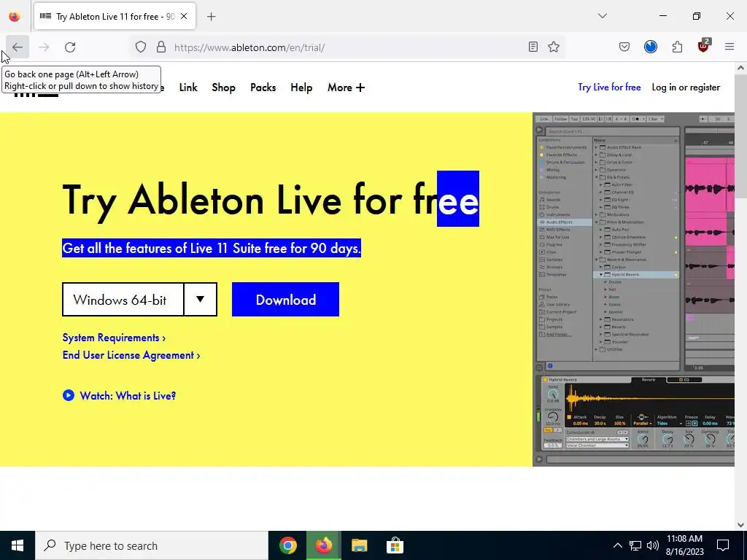The image size is (747, 560).
Task: Click the padlock site info icon
Action: [x=161, y=47]
